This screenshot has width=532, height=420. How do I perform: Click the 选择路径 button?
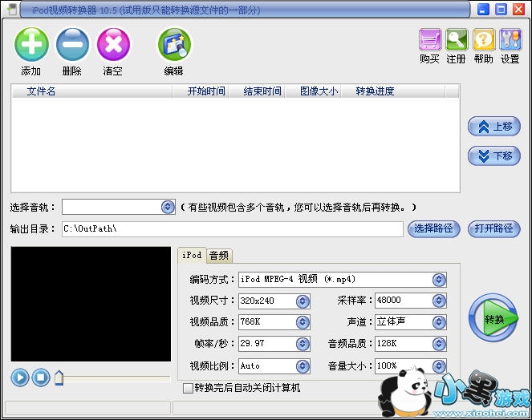433,228
